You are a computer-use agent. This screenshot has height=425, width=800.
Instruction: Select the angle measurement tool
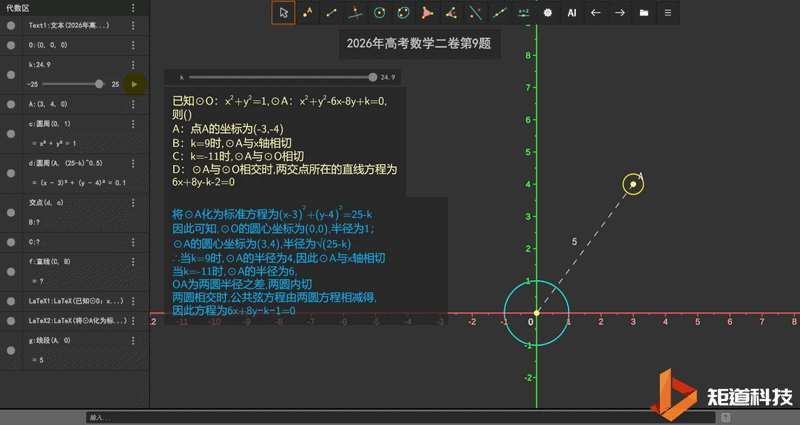tap(451, 13)
